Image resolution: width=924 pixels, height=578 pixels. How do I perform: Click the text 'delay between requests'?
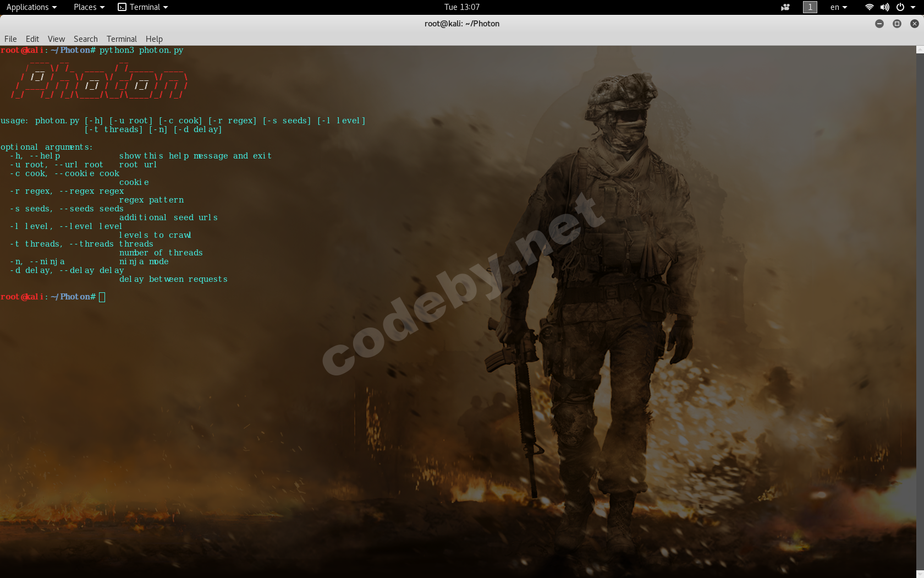173,279
